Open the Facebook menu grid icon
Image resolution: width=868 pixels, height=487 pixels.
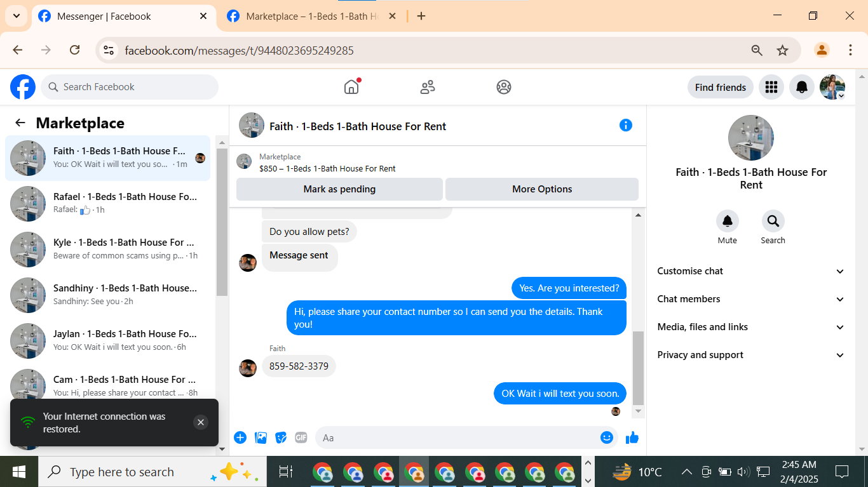click(x=771, y=87)
